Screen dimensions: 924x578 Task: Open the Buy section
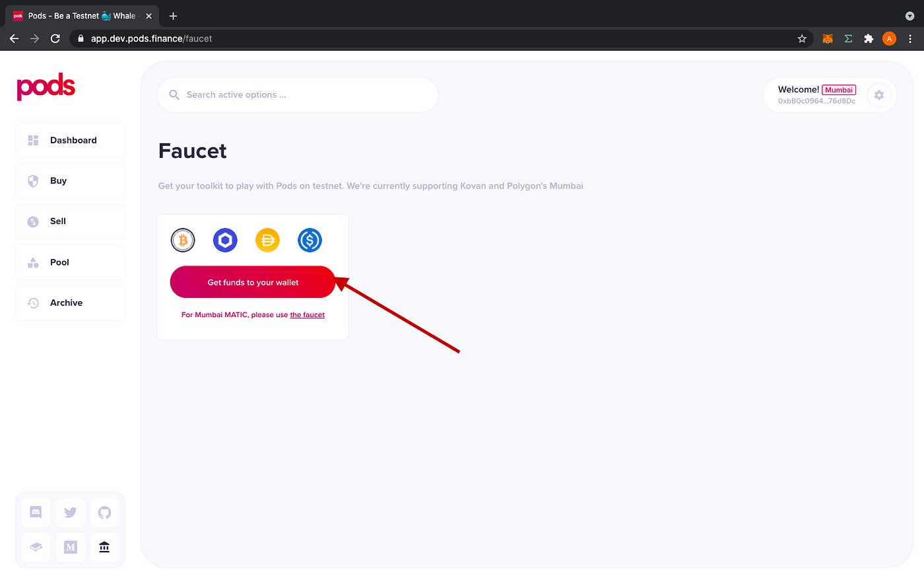click(70, 181)
